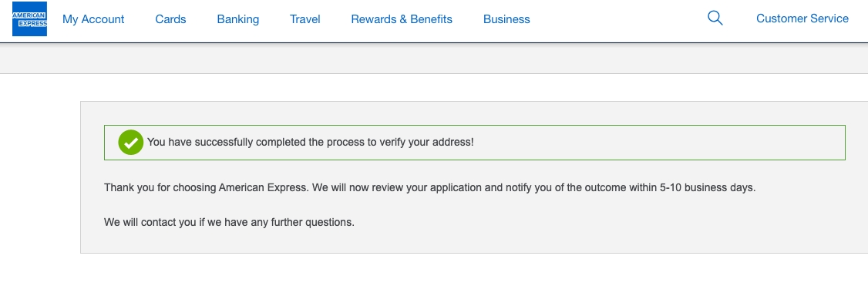Viewport: 868px width, 286px height.
Task: Select Banking in the navigation bar
Action: click(238, 19)
